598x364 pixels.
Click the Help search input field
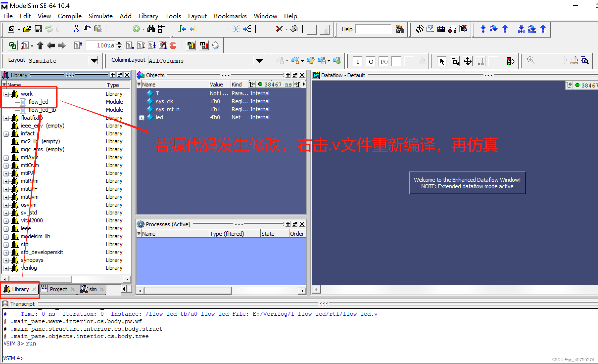point(374,29)
